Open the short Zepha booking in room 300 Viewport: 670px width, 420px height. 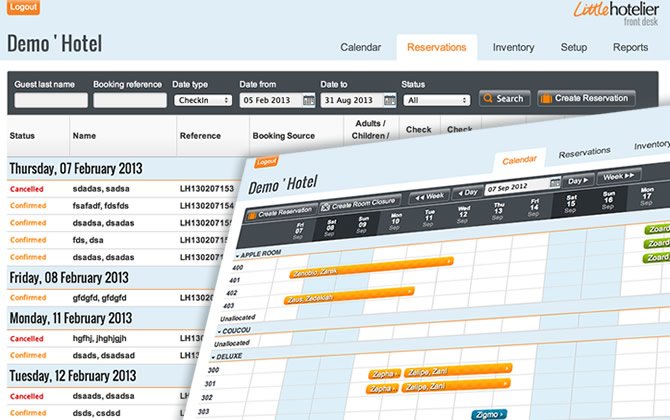(x=385, y=374)
